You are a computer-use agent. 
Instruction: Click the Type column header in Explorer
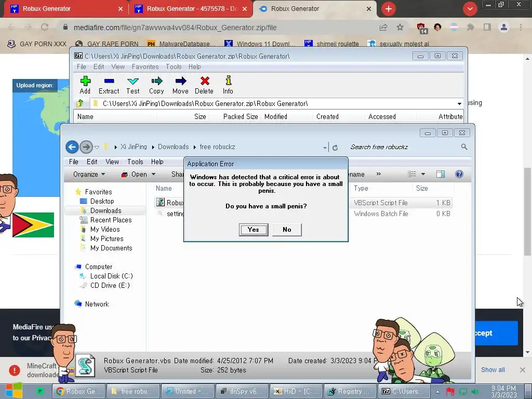click(x=361, y=188)
